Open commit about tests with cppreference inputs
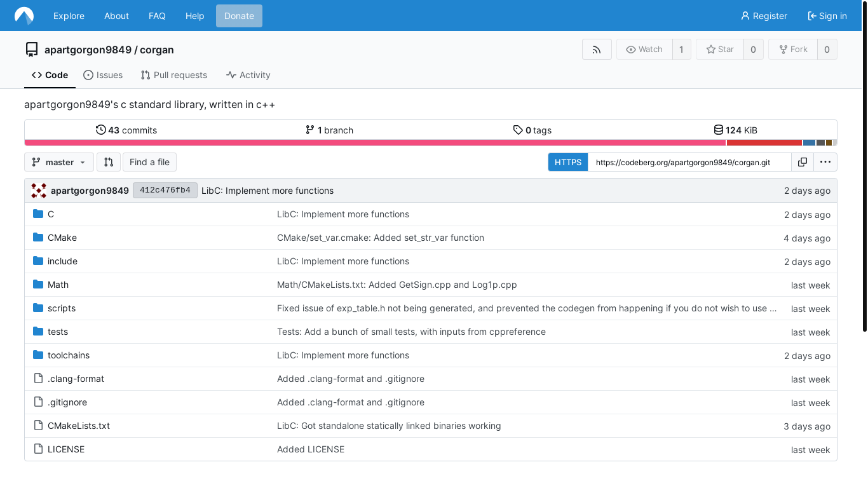The image size is (868, 488). coord(411,332)
